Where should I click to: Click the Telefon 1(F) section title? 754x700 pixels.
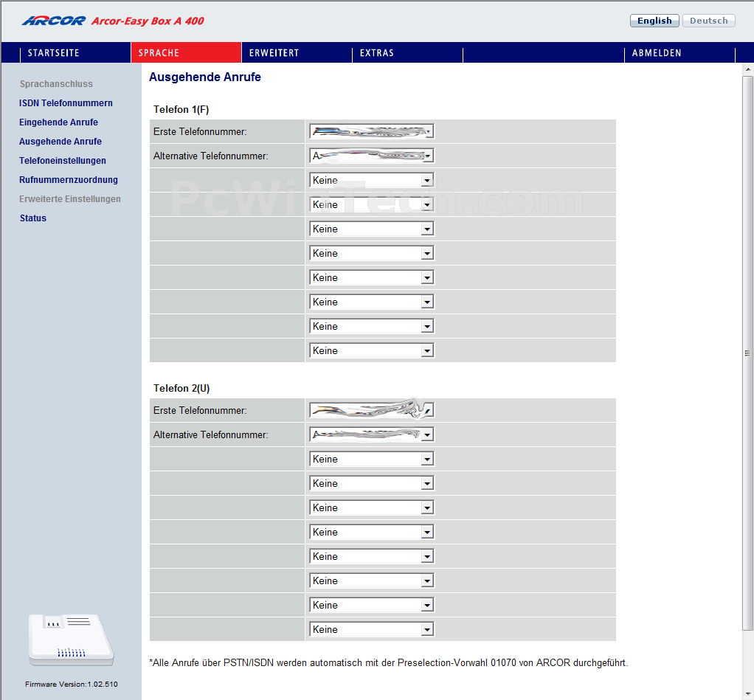[x=181, y=110]
